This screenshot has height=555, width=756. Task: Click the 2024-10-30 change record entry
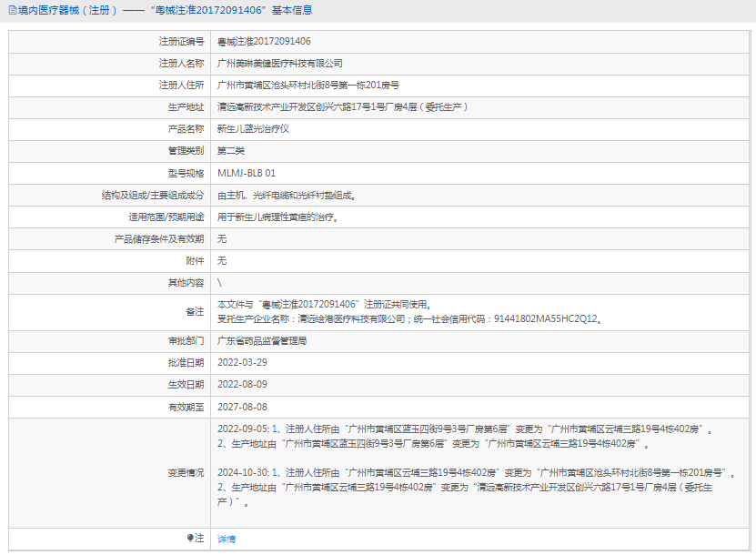tap(476, 487)
